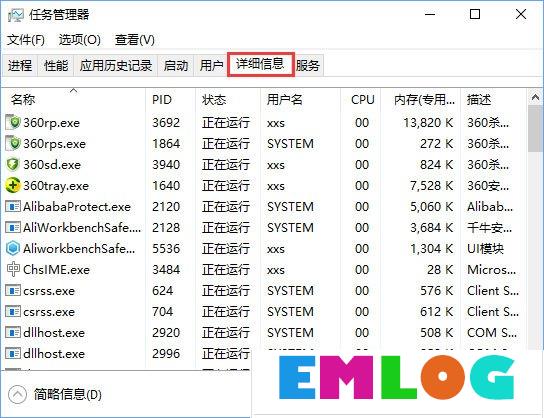544x418 pixels.
Task: Click the description Micros...
Action: coord(491,270)
